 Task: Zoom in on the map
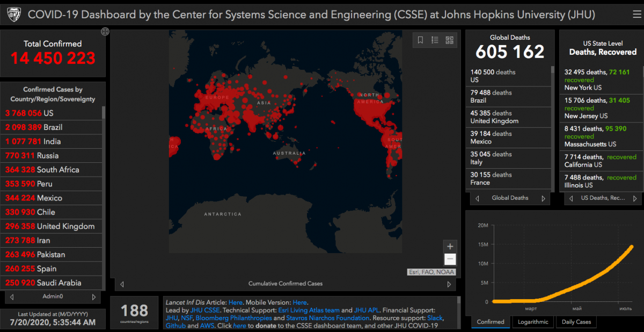pos(450,246)
